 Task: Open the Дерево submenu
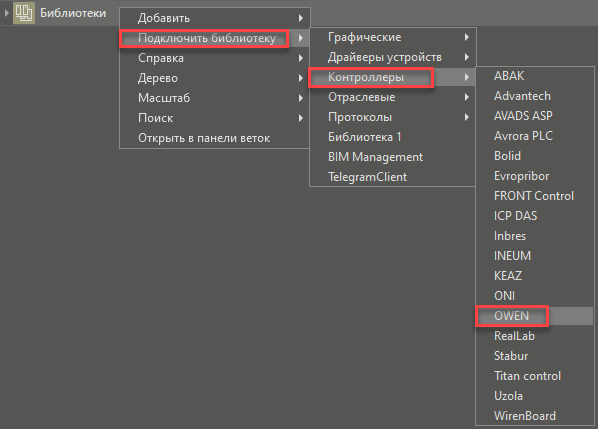pos(214,78)
